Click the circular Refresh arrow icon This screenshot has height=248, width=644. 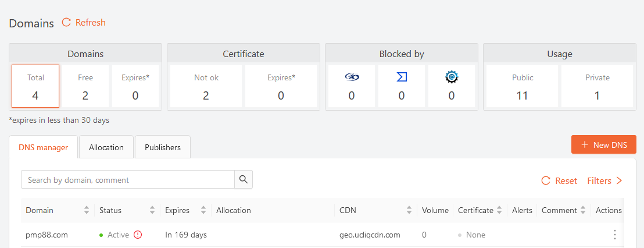pos(66,22)
